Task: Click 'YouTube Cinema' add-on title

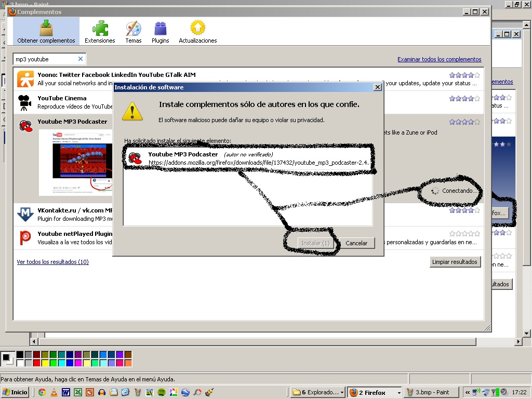Action: (62, 98)
